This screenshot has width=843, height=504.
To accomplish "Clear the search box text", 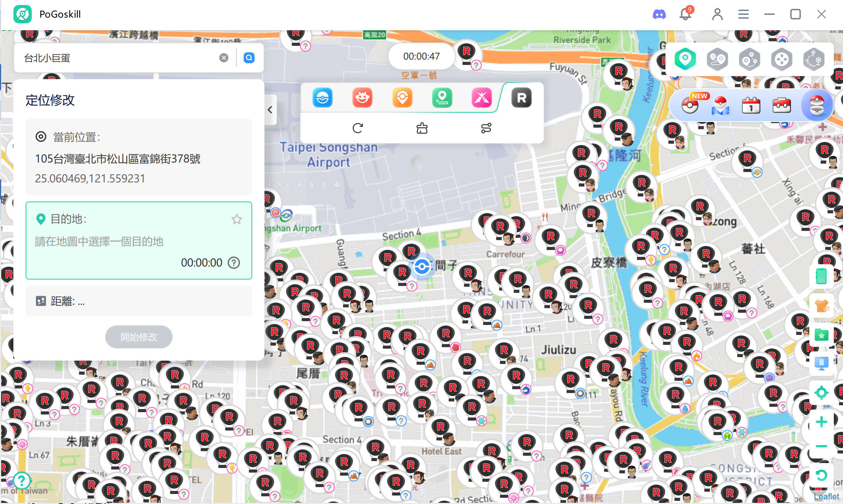I will tap(224, 58).
